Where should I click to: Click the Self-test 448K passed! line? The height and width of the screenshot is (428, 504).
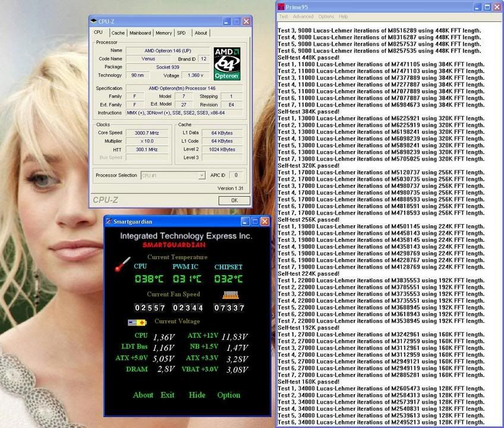pos(308,58)
